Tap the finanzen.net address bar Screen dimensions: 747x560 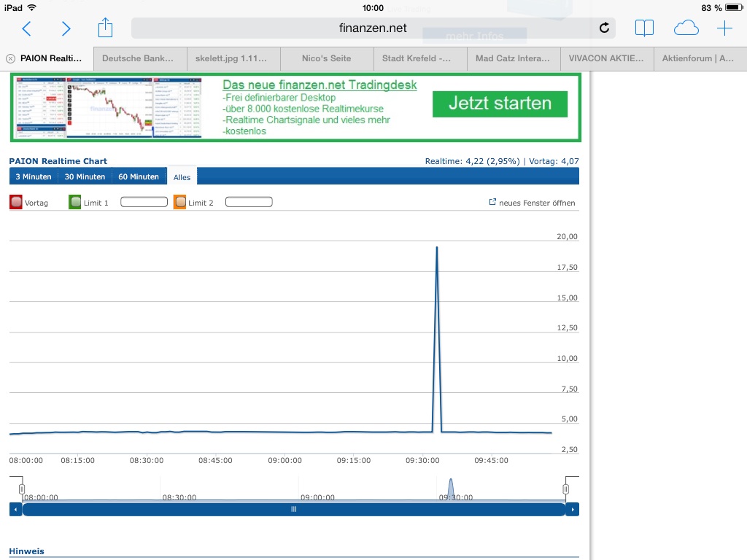click(373, 28)
